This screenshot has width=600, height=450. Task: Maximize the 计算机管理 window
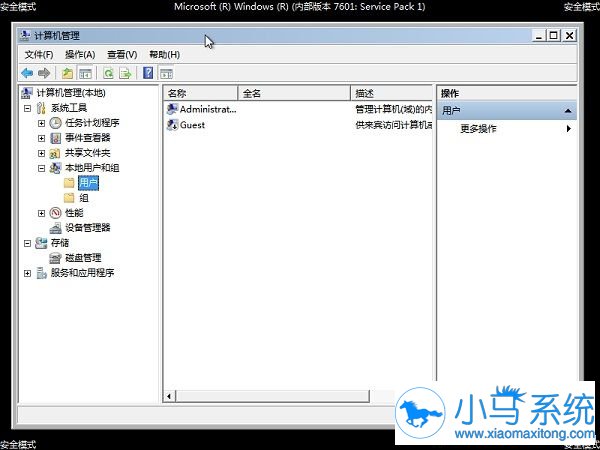[x=553, y=36]
